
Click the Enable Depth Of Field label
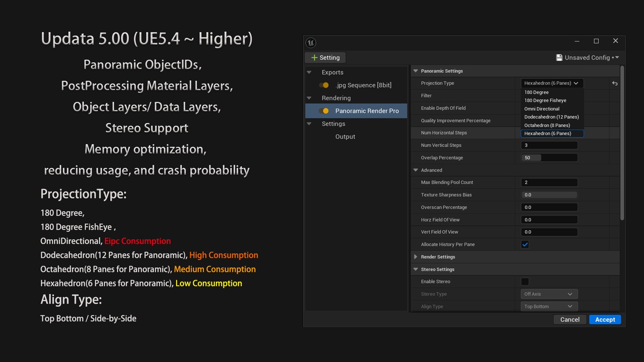443,108
